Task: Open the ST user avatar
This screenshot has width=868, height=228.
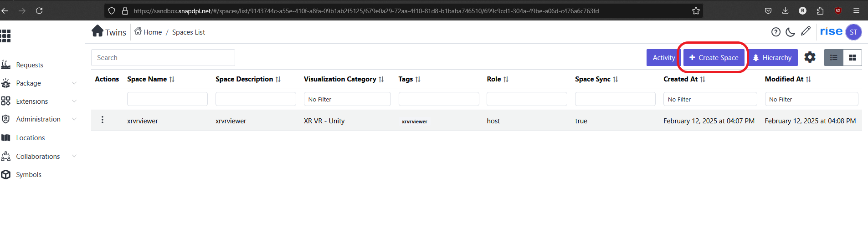Action: [853, 32]
